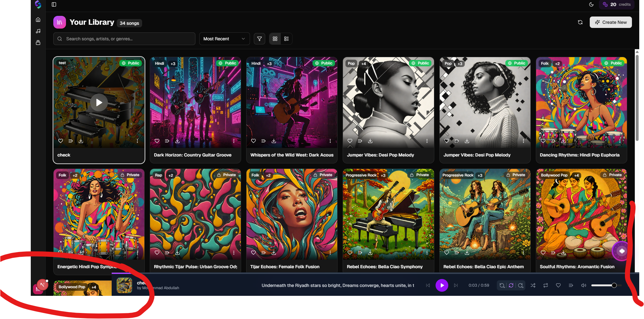Screen dimensions: 644x319
Task: Skip to next track in player
Action: 456,285
